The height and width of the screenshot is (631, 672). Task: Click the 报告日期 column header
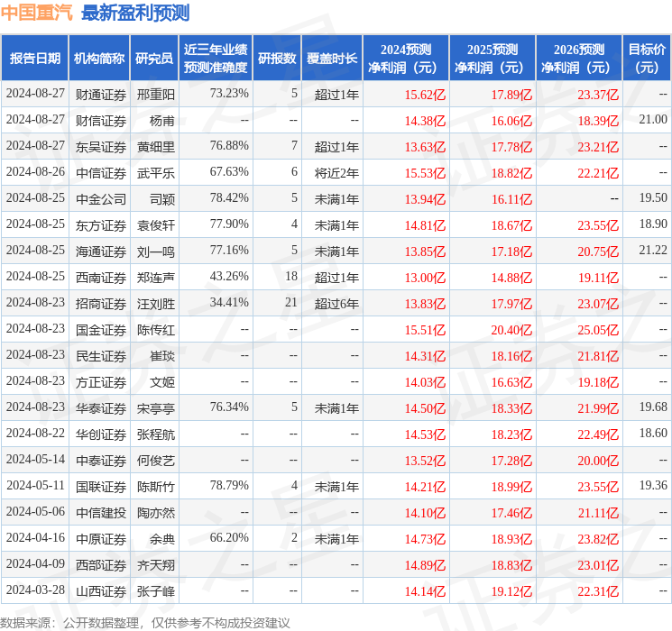click(34, 59)
